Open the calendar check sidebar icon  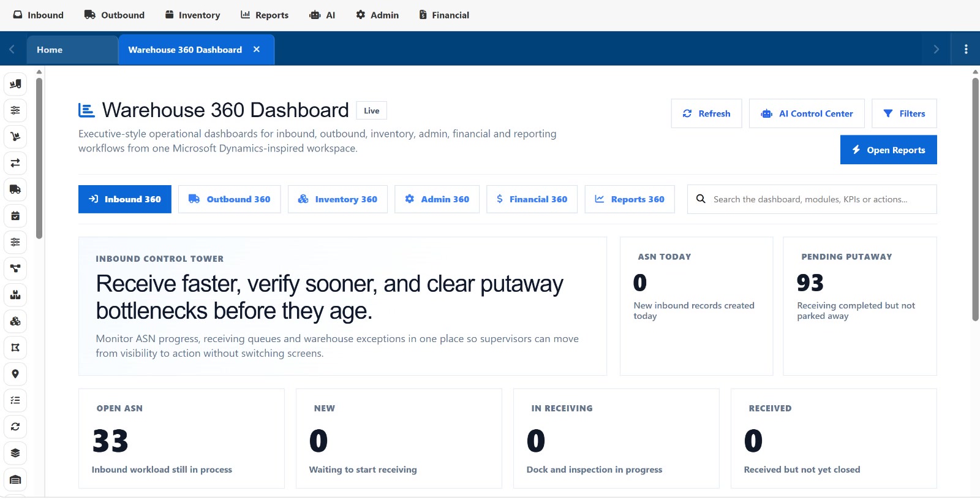[x=15, y=216]
